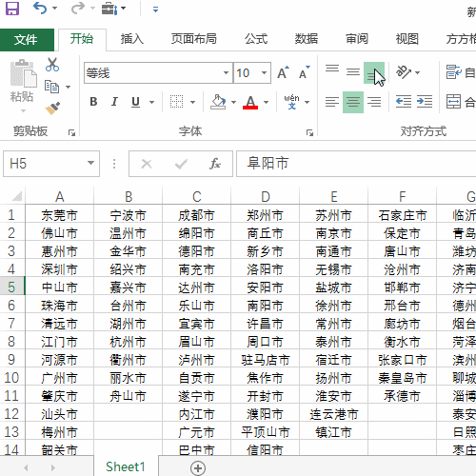Activate the Format Painter brush
The image size is (476, 476).
pos(52,109)
